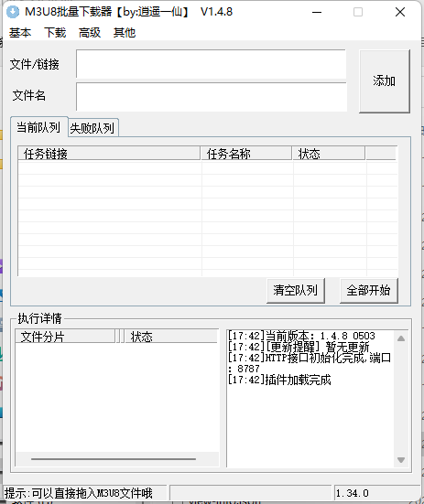Click the log panel scroll up arrow
Screen dimensions: 424x504
[401, 338]
